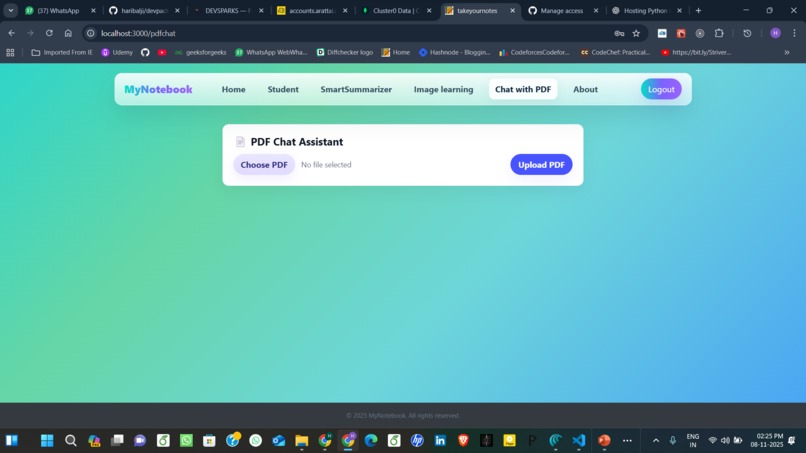Click the browser home icon
The width and height of the screenshot is (806, 453).
[x=68, y=33]
